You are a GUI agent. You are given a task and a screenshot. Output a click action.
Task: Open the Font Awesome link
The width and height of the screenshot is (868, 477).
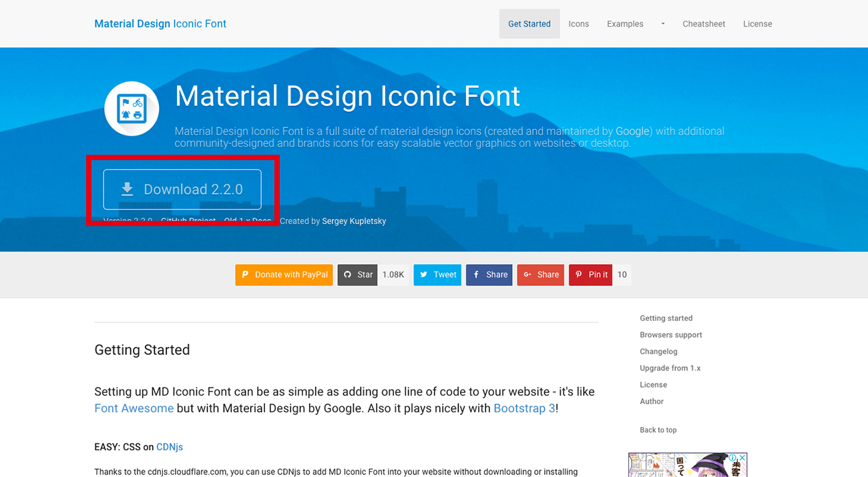coord(134,408)
